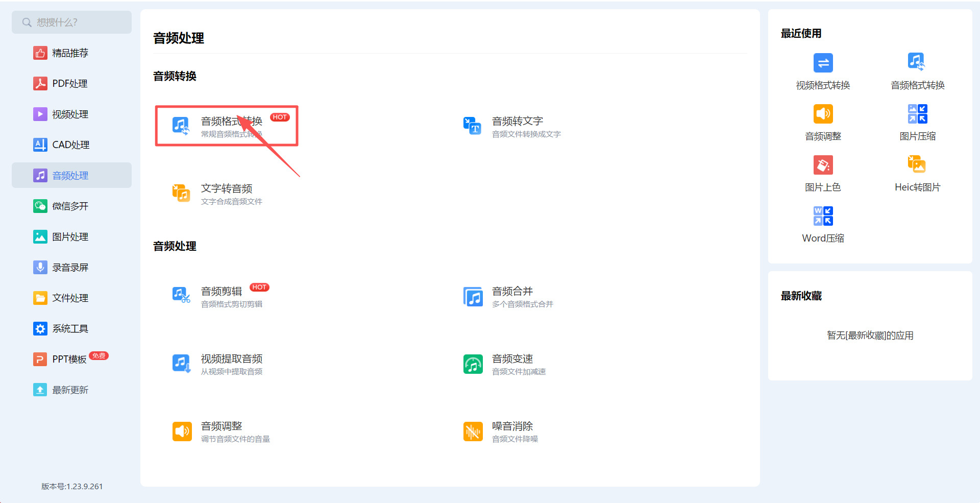The height and width of the screenshot is (503, 980).
Task: Click the 微信多开 WeChat icon
Action: (x=40, y=206)
